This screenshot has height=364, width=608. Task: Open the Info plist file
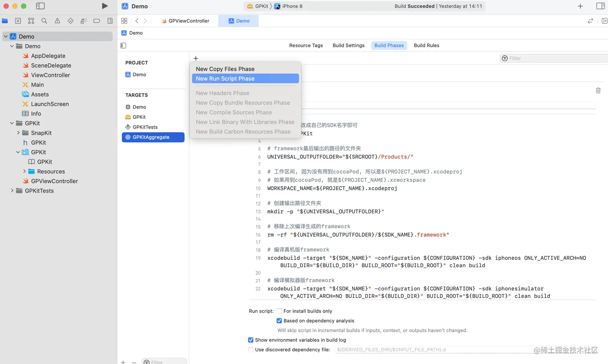coord(36,114)
